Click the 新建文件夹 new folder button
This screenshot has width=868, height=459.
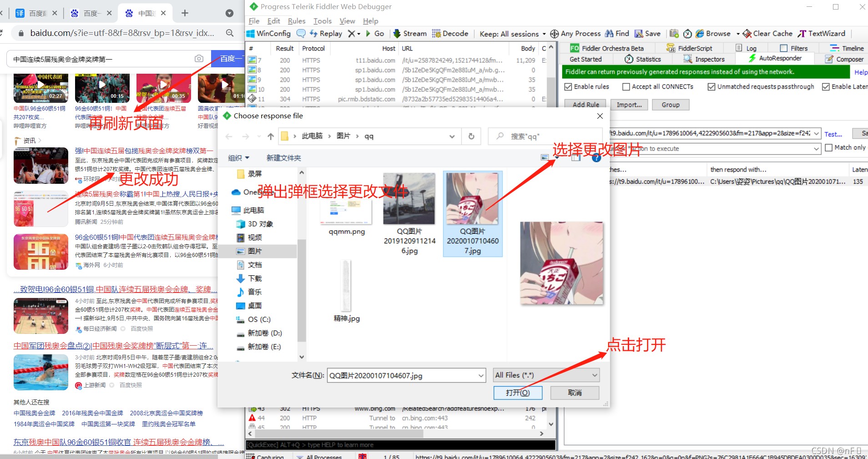click(283, 158)
